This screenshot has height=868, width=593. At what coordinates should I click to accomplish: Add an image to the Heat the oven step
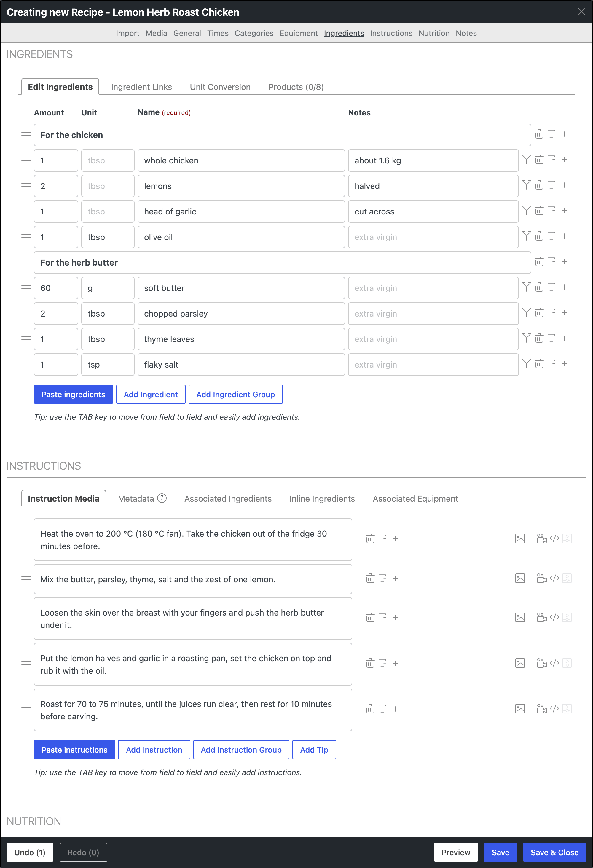520,539
